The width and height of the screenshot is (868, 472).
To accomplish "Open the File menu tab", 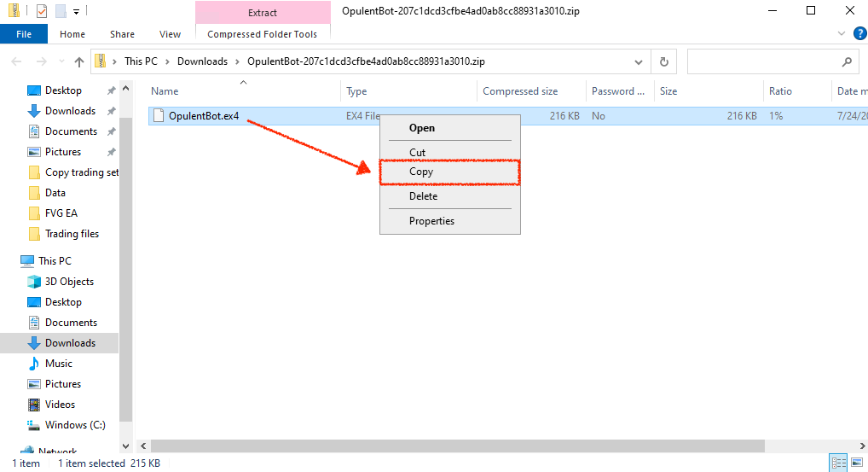I will click(24, 34).
